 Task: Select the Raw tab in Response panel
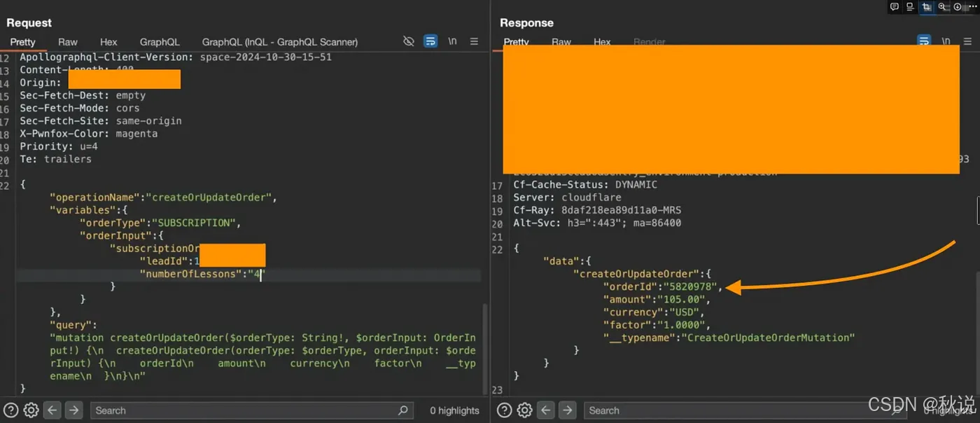click(x=561, y=42)
